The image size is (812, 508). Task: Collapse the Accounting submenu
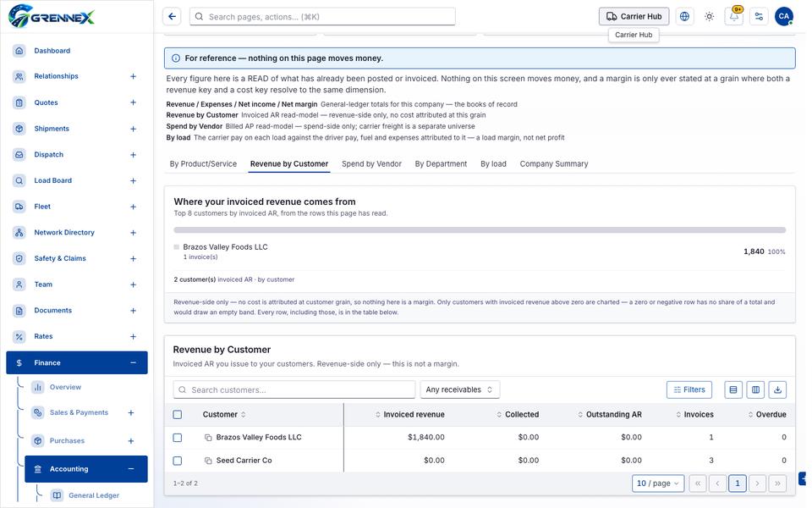point(131,469)
